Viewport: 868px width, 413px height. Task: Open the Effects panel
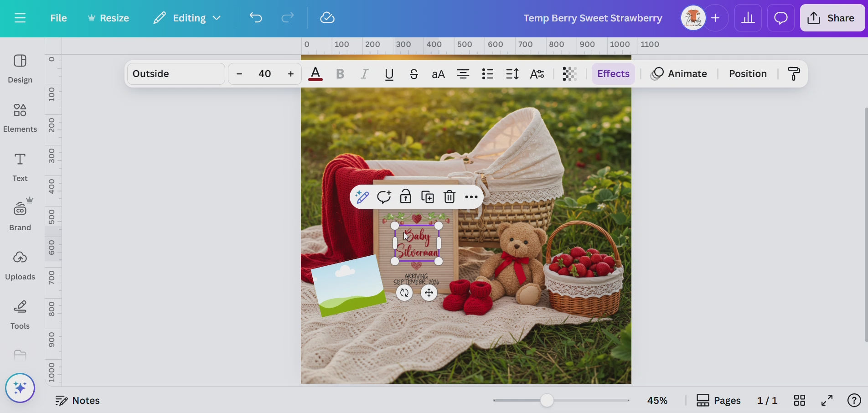(613, 74)
